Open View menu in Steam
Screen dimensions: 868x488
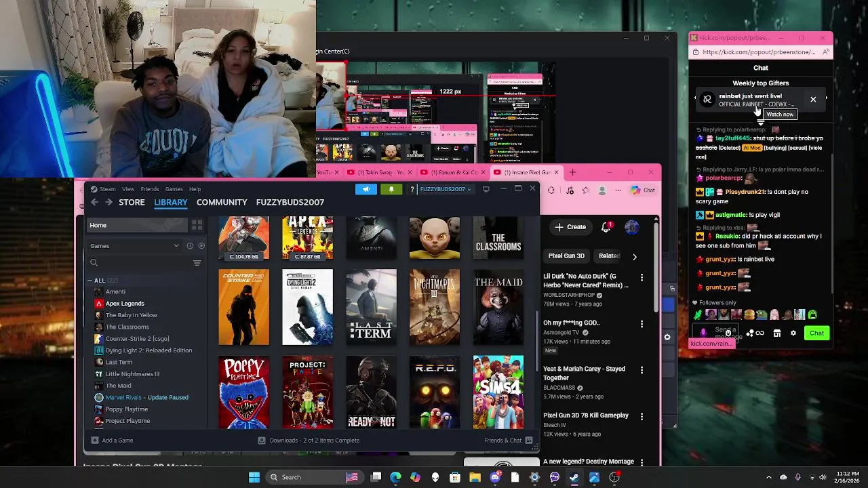point(128,189)
